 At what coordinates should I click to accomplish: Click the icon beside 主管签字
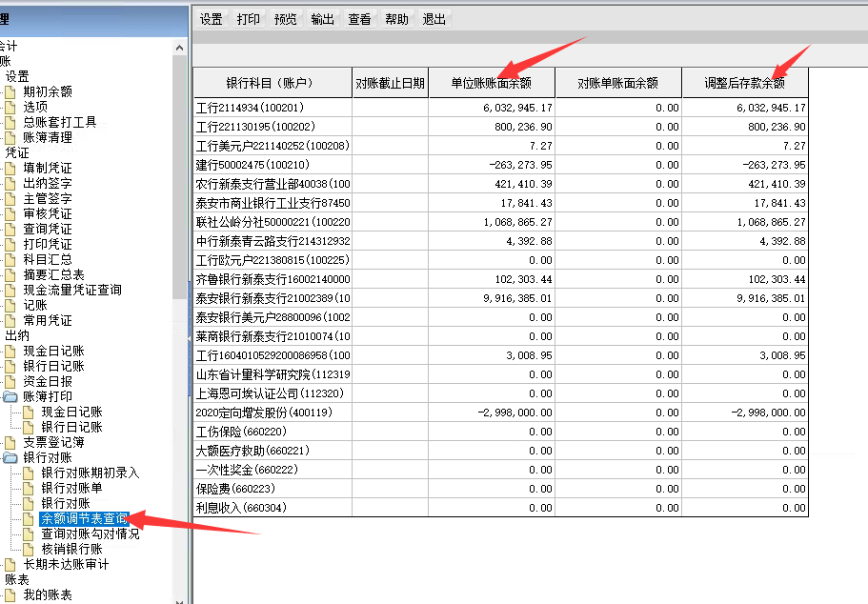(x=10, y=198)
